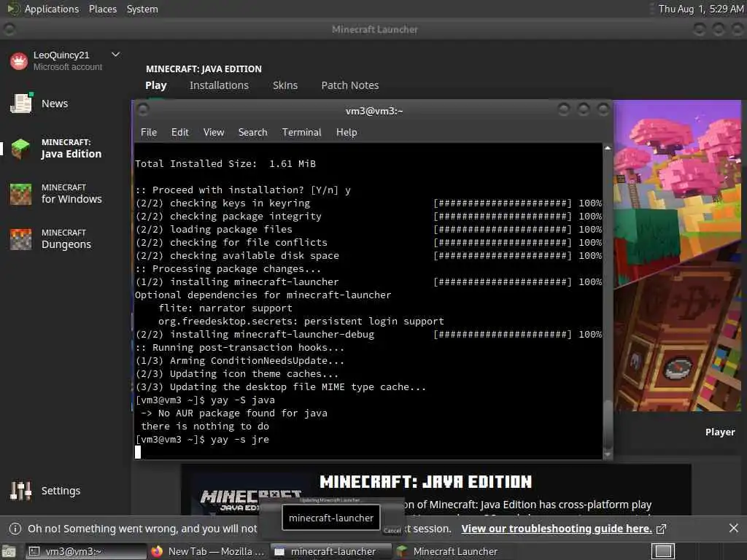The width and height of the screenshot is (747, 560).
Task: Click the News label in sidebar
Action: [54, 104]
